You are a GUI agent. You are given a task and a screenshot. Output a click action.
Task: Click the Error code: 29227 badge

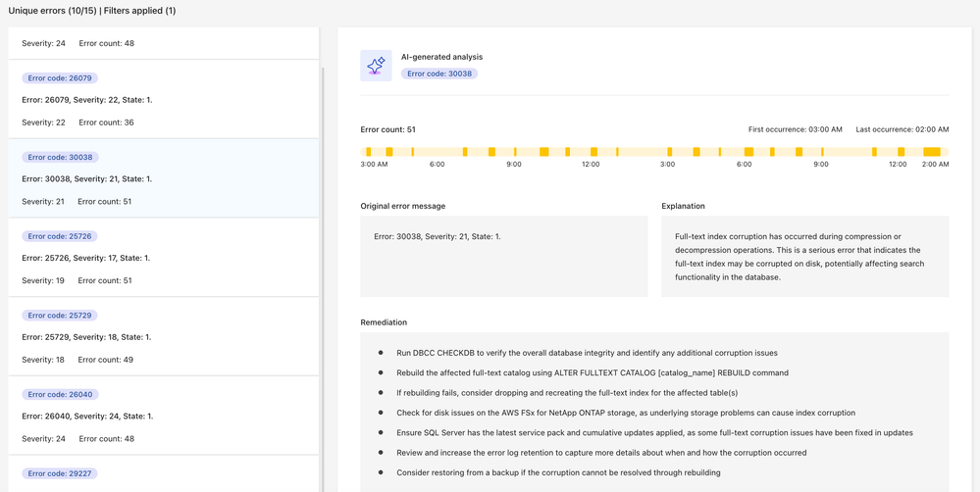pos(60,473)
